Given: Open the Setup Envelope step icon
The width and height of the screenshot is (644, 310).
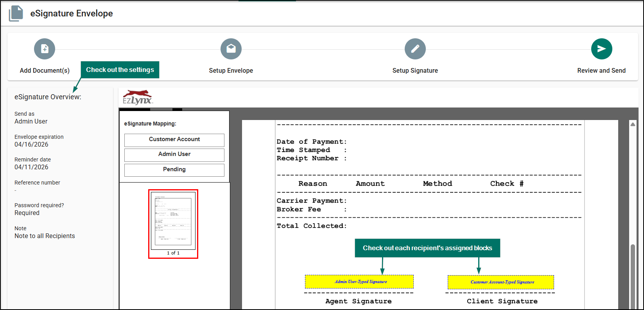Looking at the screenshot, I should [x=231, y=49].
